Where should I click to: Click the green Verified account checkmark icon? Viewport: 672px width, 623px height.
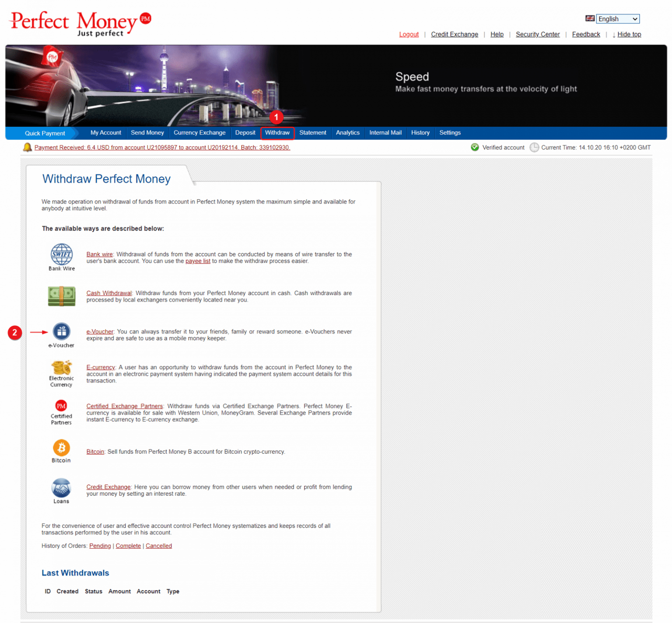point(475,147)
